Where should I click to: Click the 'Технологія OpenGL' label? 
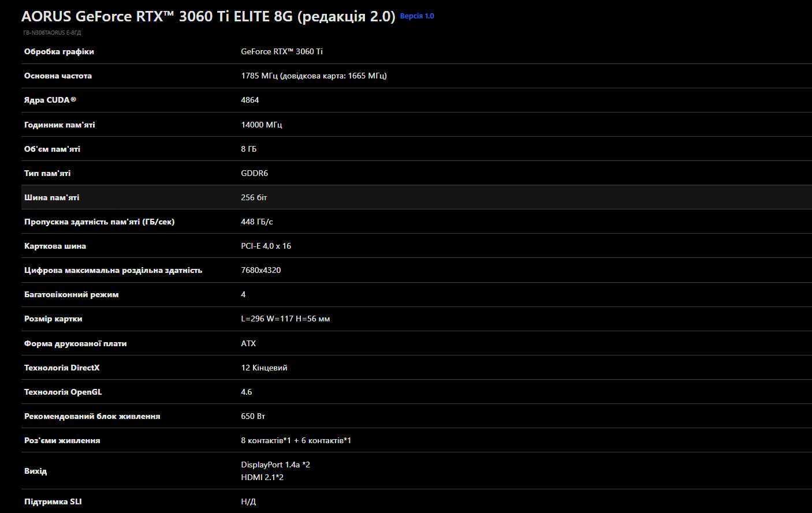click(x=63, y=392)
